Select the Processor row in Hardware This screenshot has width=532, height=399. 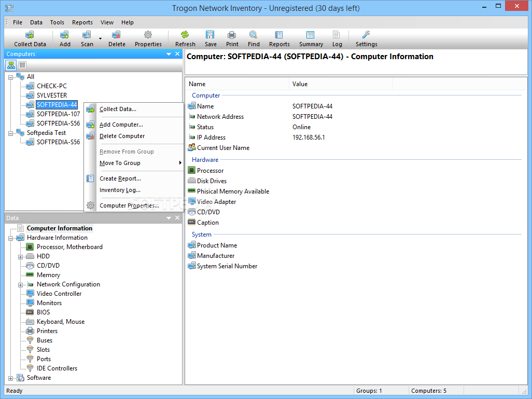[x=355, y=171]
